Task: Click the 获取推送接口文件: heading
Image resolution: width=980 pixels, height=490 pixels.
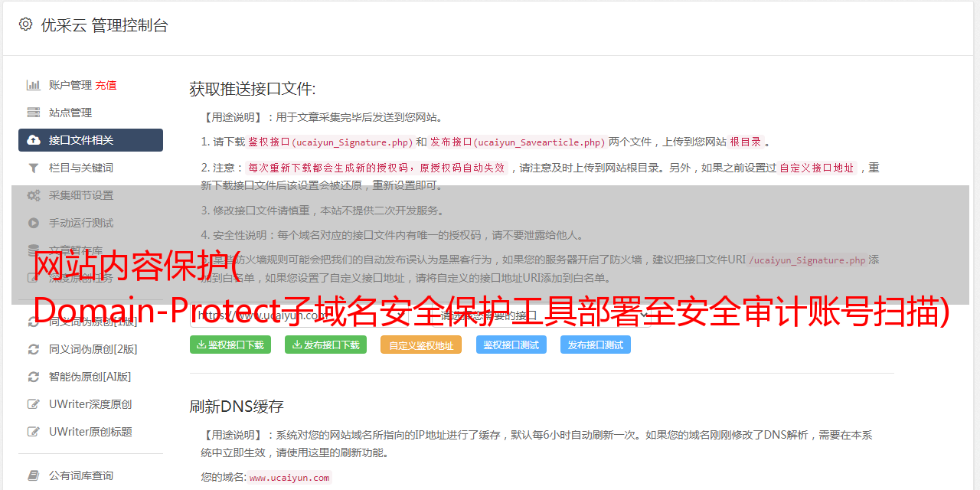Action: [x=253, y=89]
